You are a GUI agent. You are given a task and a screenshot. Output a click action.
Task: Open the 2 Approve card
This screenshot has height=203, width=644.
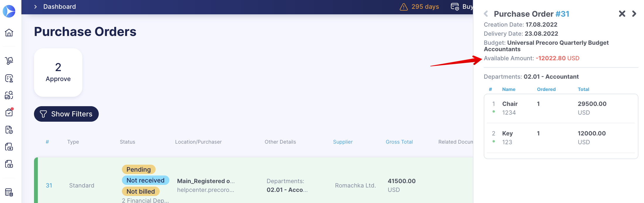(58, 73)
